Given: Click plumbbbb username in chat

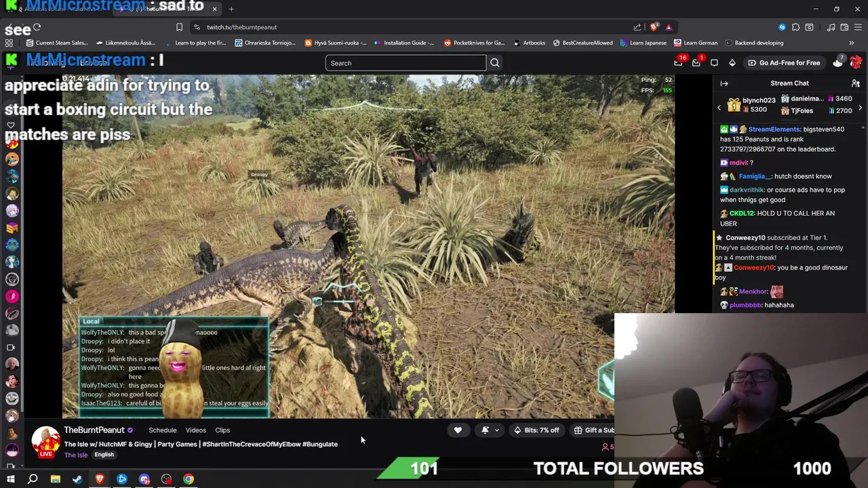Looking at the screenshot, I should point(745,305).
